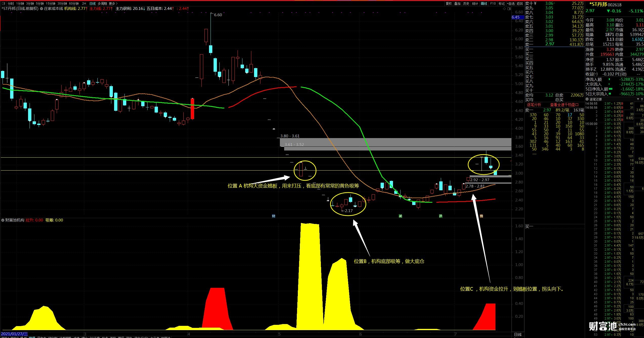Open the 庄家成本线 indicator circle menu

click(41, 9)
